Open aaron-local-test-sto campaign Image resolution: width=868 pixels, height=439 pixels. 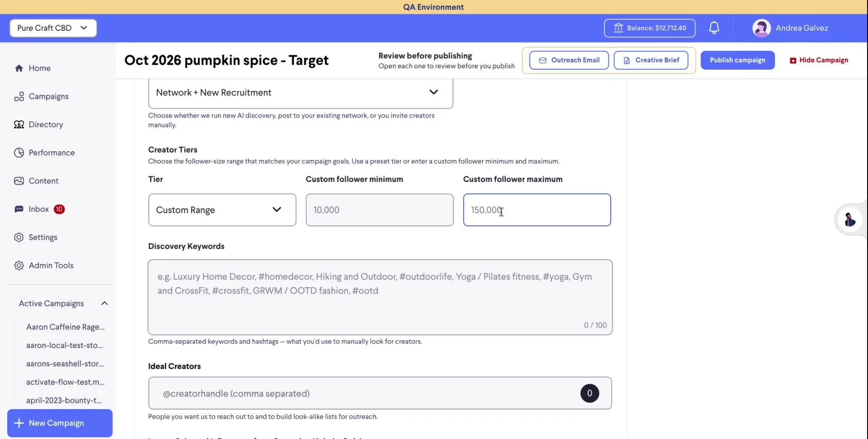tap(64, 345)
